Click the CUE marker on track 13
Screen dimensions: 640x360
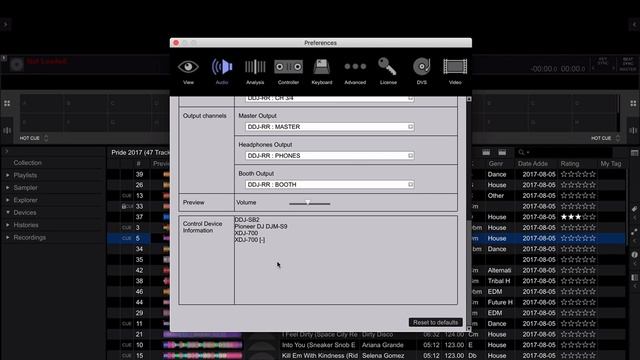click(x=127, y=196)
